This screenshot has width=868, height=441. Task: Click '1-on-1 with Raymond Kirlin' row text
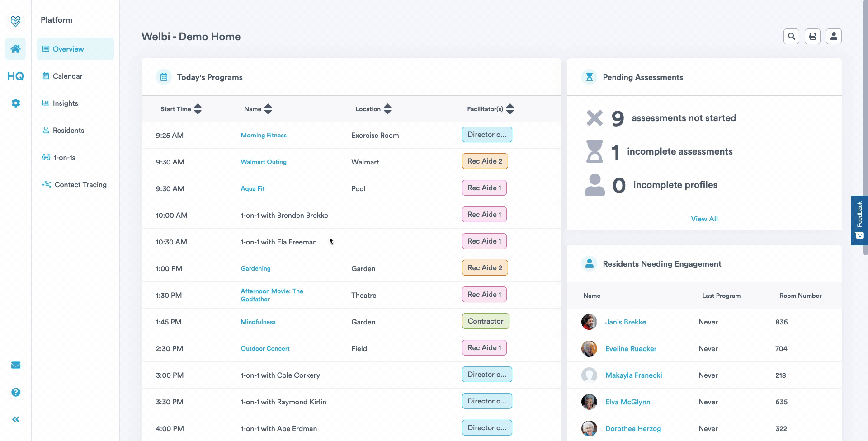point(283,402)
